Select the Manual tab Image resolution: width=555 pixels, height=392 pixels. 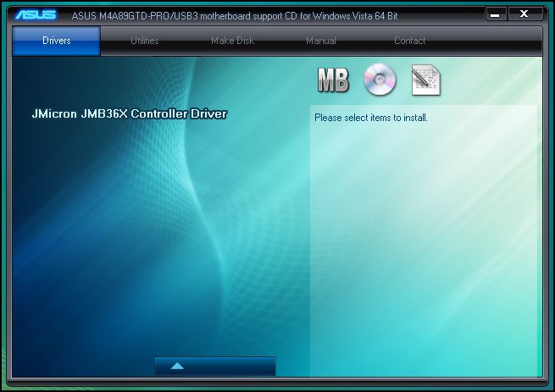(x=321, y=41)
